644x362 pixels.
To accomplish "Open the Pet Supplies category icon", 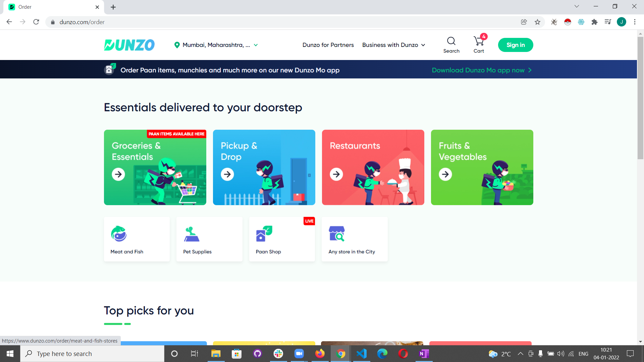I will (x=192, y=234).
